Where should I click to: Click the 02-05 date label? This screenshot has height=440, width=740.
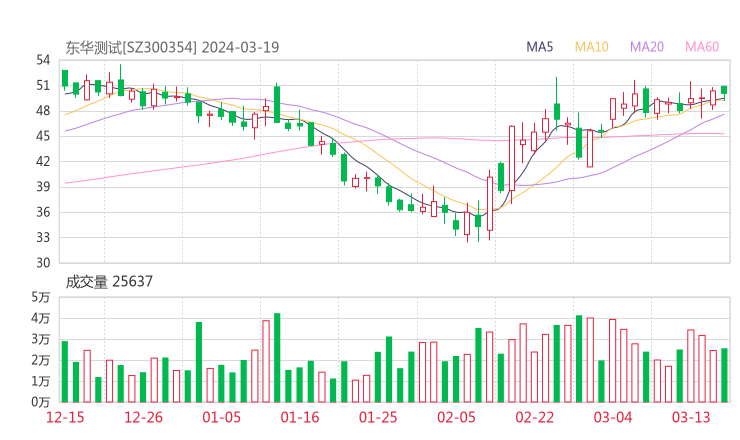pyautogui.click(x=456, y=417)
